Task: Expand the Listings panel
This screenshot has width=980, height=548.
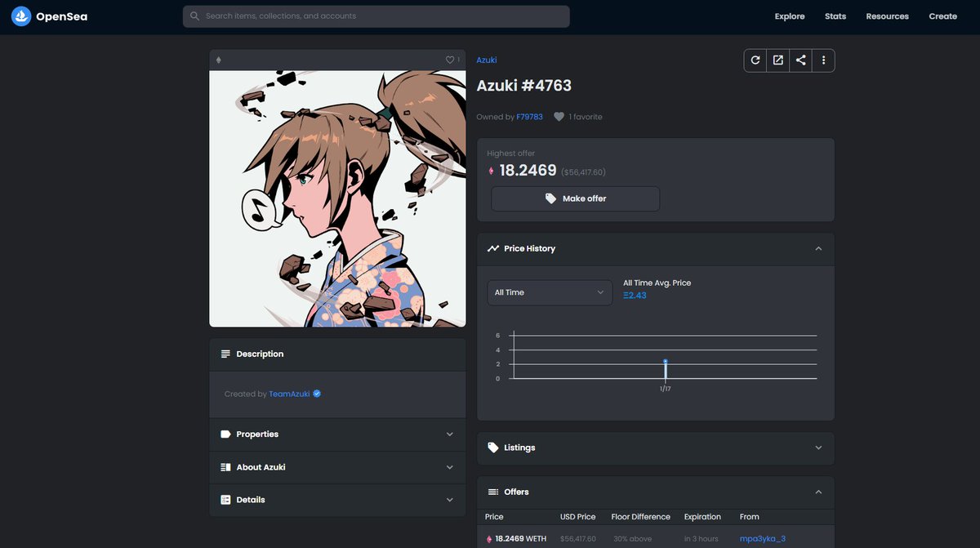Action: 818,448
